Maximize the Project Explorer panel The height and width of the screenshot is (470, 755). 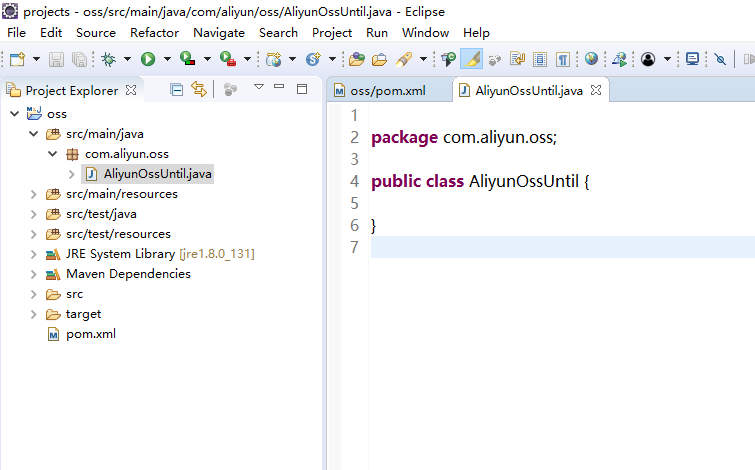click(x=302, y=89)
